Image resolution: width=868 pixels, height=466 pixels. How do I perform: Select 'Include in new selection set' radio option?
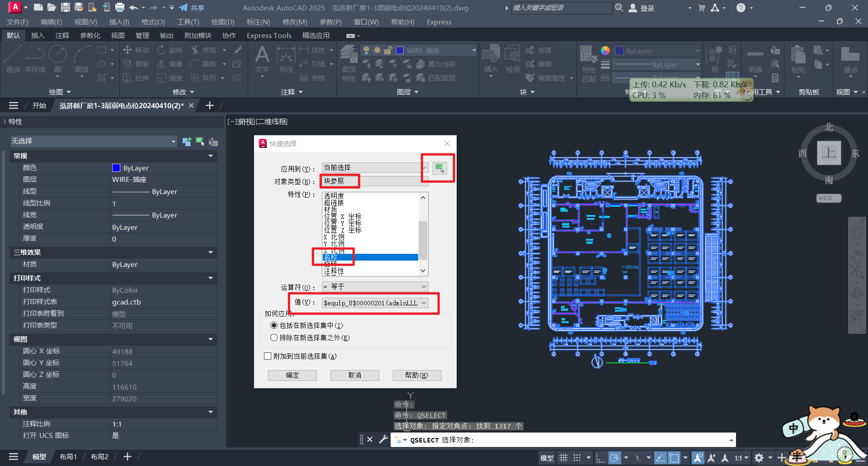point(274,325)
